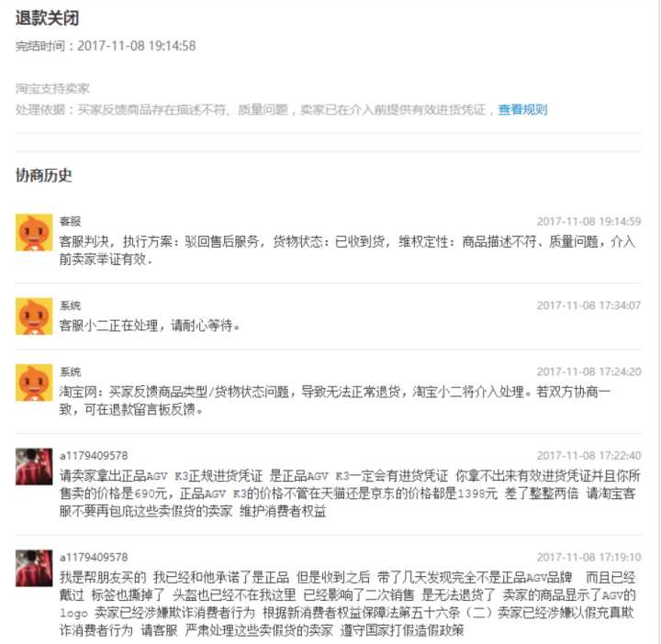
Task: Click the 淘宝支持卖家 verdict text
Action: pos(52,88)
